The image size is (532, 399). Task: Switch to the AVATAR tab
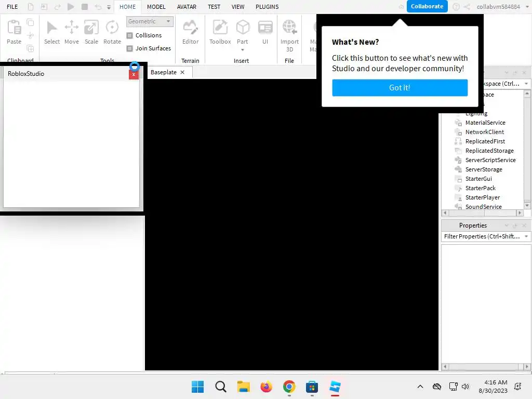(x=187, y=7)
